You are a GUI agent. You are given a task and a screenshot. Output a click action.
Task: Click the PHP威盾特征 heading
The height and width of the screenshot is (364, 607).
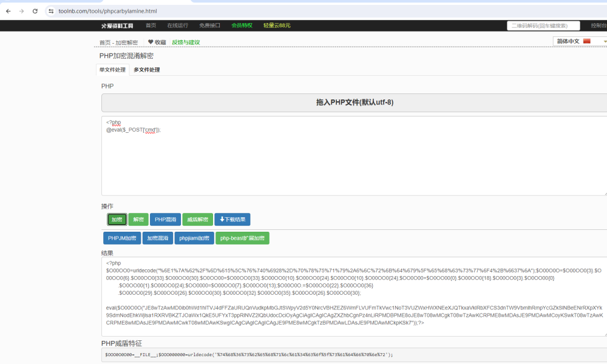pyautogui.click(x=121, y=343)
